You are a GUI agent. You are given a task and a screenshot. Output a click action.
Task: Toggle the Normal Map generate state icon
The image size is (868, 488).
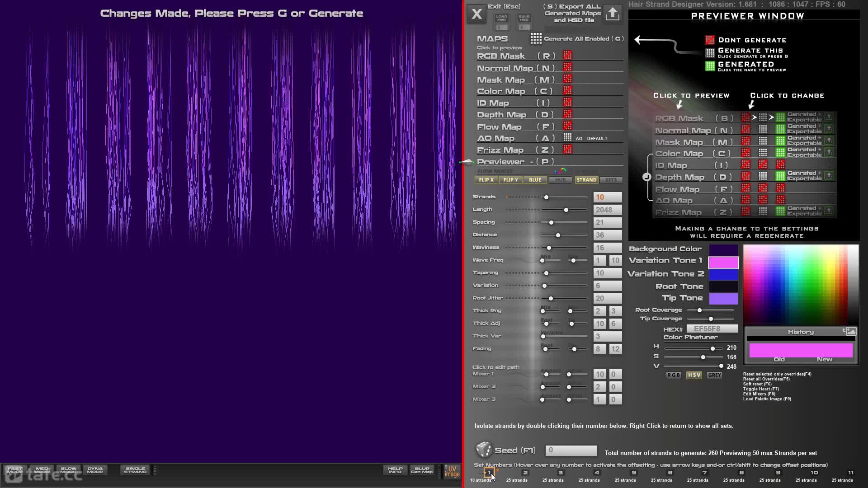(567, 67)
